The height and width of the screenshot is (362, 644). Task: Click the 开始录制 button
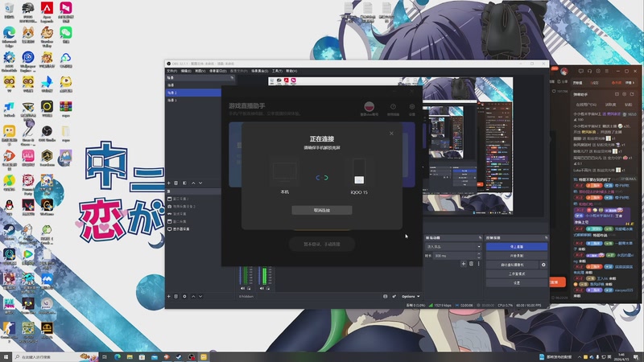point(517,256)
